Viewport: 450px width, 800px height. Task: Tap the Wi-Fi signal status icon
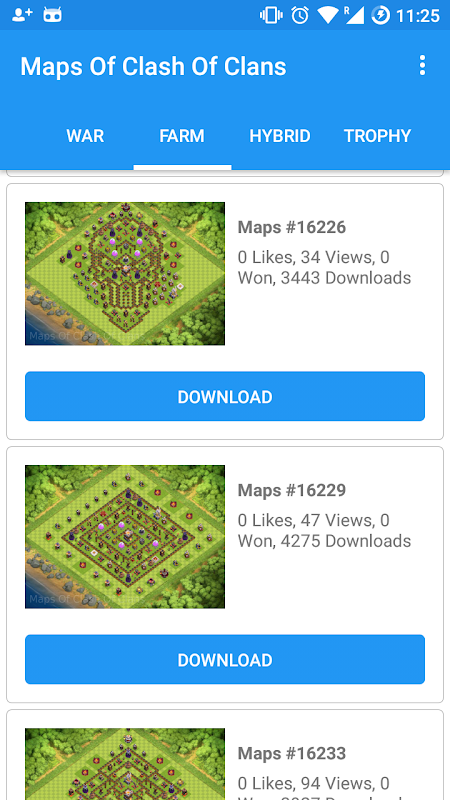pos(328,15)
